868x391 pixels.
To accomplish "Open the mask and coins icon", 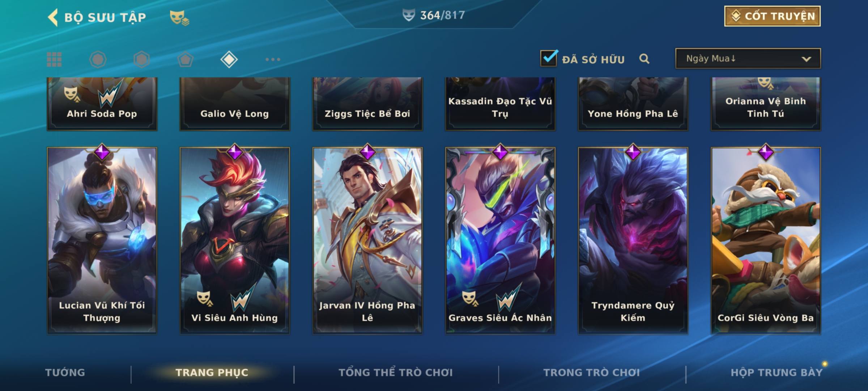I will pyautogui.click(x=179, y=18).
